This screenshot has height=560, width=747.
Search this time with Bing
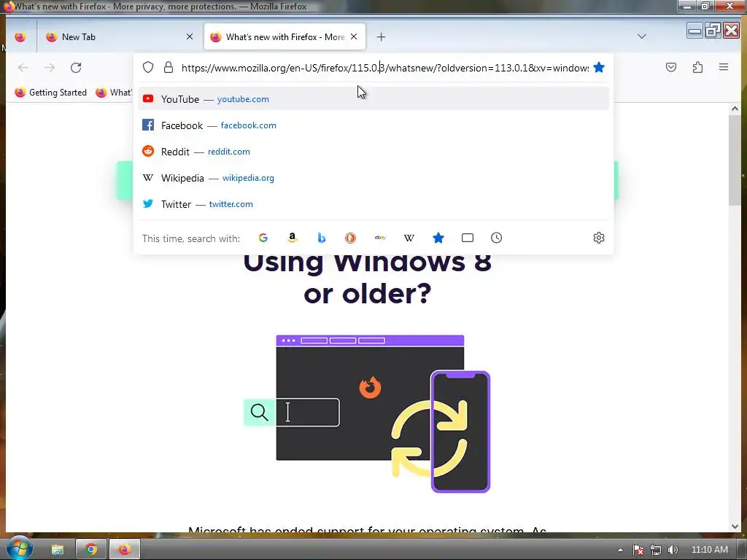click(x=322, y=238)
